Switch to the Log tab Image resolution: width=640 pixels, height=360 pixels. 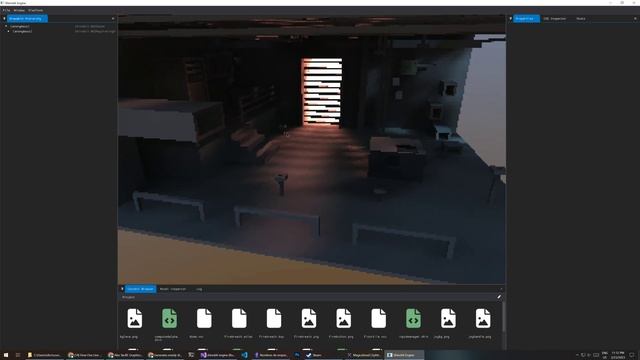tap(199, 289)
